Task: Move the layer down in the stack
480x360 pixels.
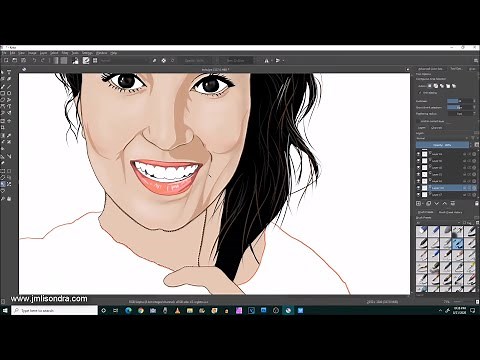Action: click(x=437, y=203)
